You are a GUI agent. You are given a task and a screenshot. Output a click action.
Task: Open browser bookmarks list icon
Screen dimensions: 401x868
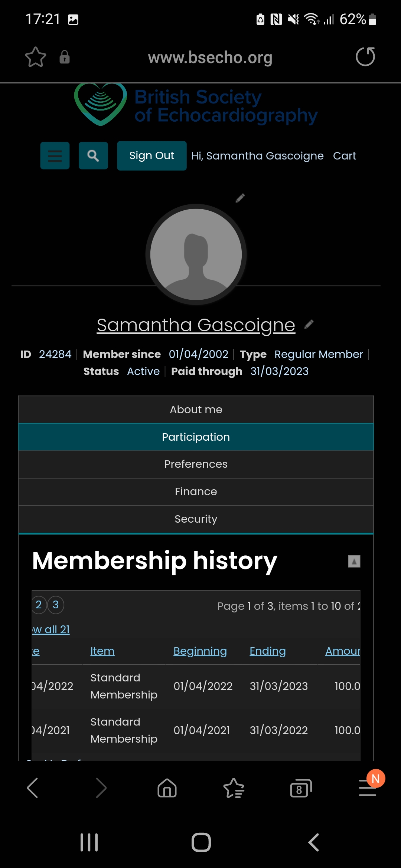234,788
